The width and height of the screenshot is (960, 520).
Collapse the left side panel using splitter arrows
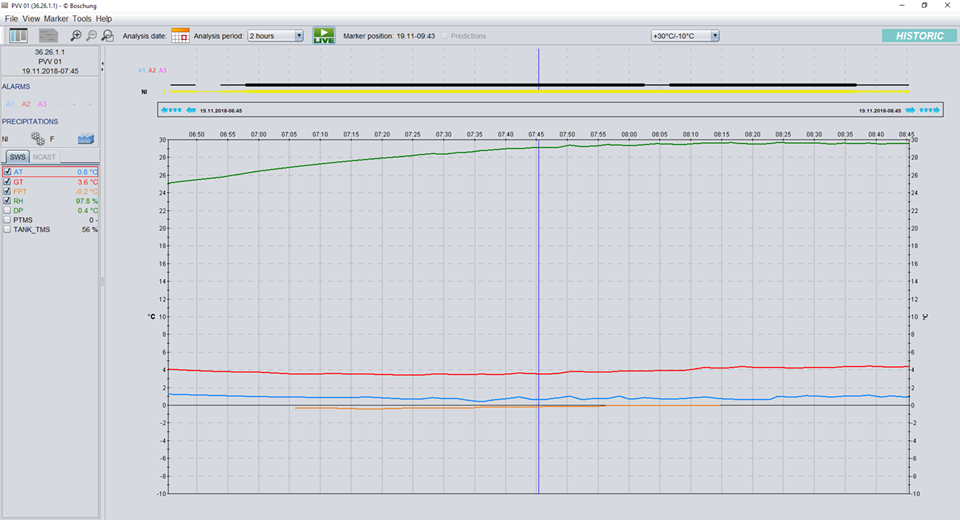point(103,67)
